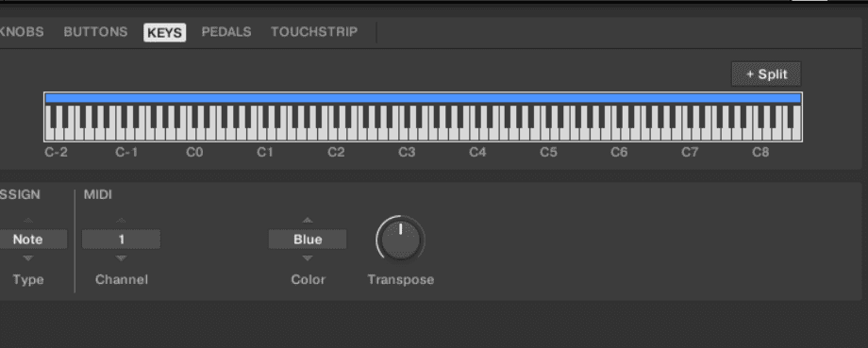Image resolution: width=868 pixels, height=348 pixels.
Task: Increase MIDI Channel with up arrow
Action: (121, 221)
